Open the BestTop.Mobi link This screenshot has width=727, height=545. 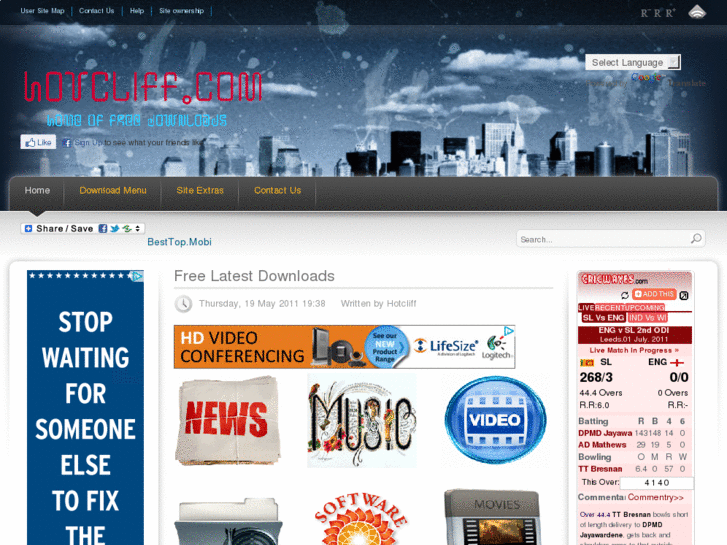[x=179, y=242]
